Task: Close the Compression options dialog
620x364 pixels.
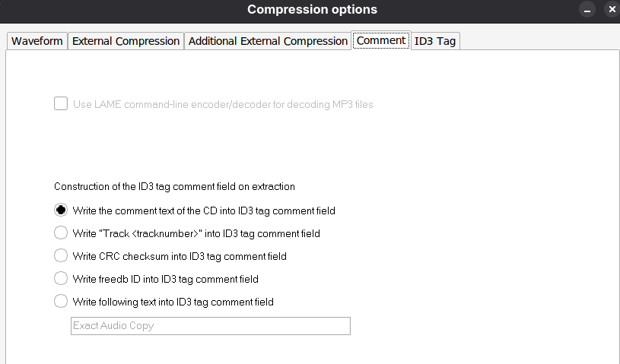Action: tap(611, 10)
